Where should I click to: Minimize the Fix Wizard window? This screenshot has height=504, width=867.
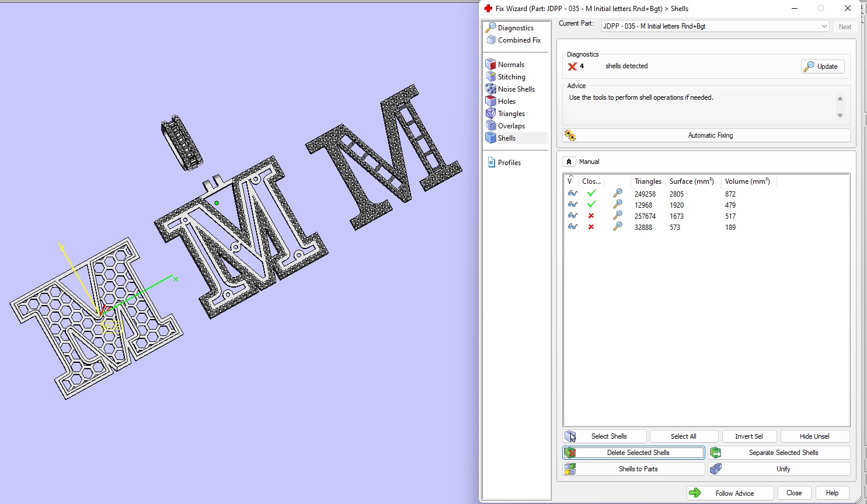tap(795, 9)
